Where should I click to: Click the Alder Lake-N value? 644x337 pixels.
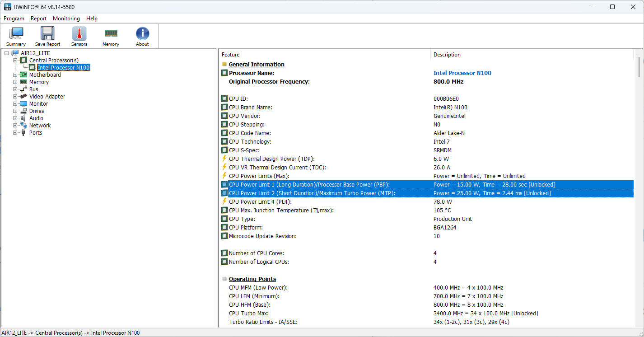[x=449, y=133]
